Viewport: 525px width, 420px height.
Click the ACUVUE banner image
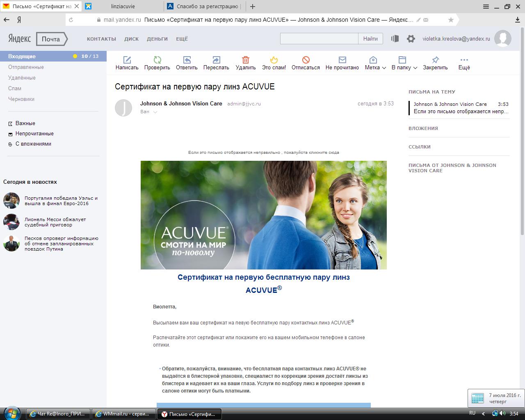tap(263, 215)
